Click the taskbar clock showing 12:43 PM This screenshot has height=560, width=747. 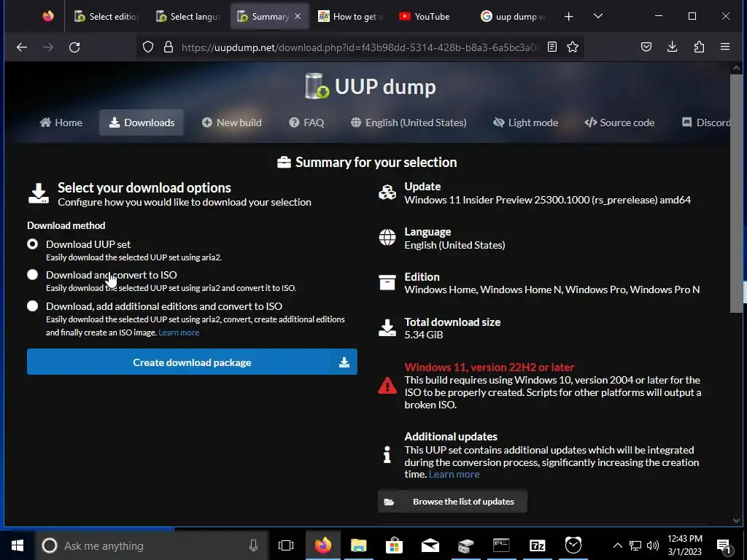click(x=684, y=545)
